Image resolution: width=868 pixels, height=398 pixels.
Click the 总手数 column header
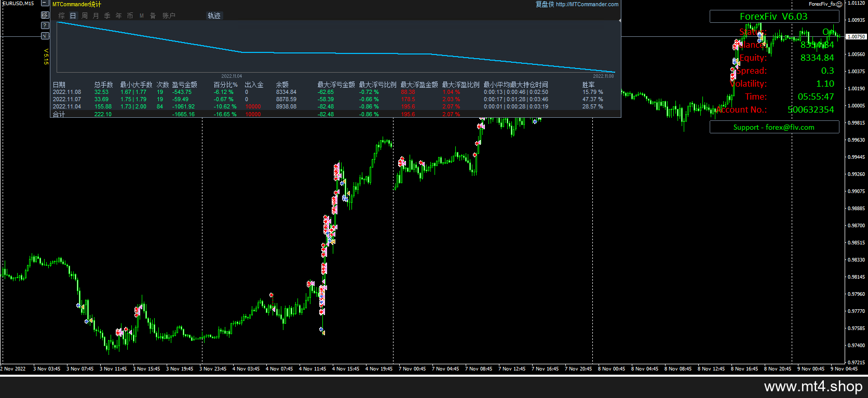(104, 85)
